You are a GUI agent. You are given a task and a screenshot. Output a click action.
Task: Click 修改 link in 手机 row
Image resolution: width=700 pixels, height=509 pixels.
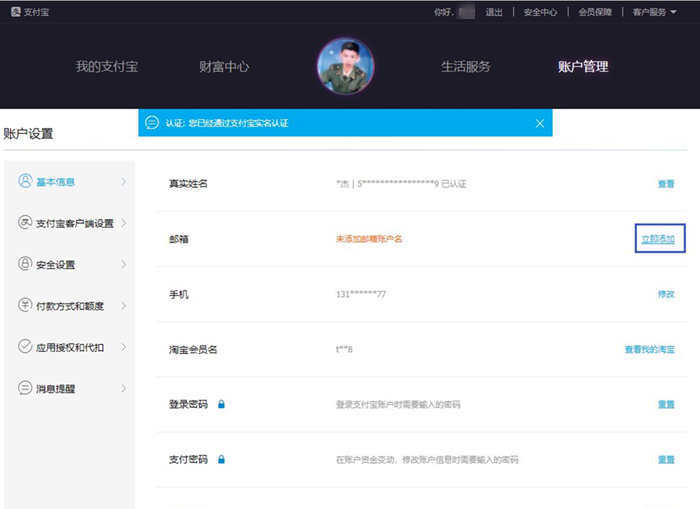666,294
